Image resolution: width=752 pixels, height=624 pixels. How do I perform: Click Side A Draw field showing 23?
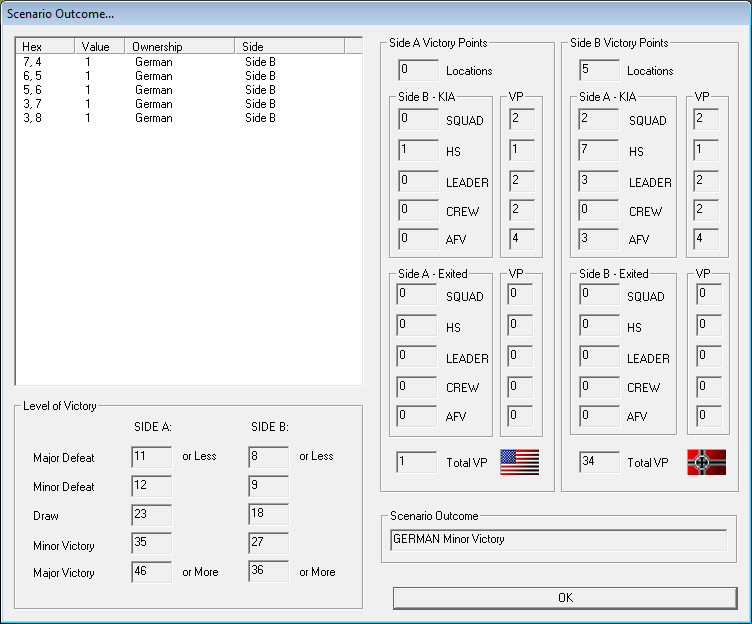152,515
